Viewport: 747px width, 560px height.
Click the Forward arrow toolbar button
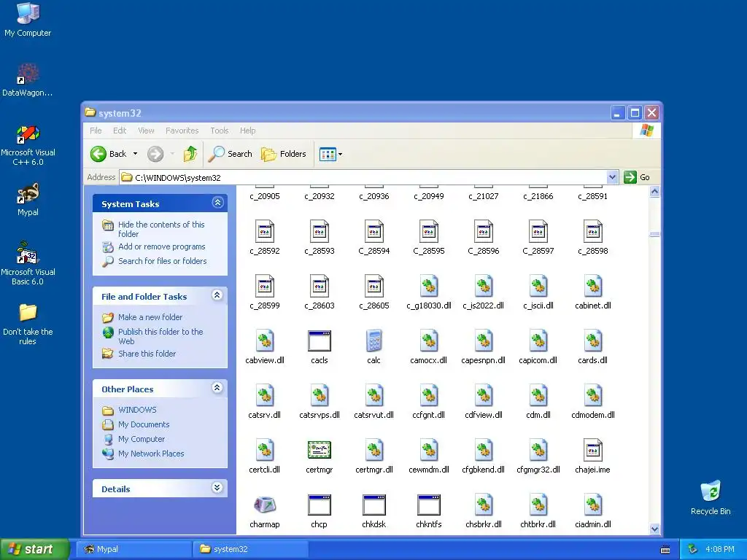(x=155, y=154)
